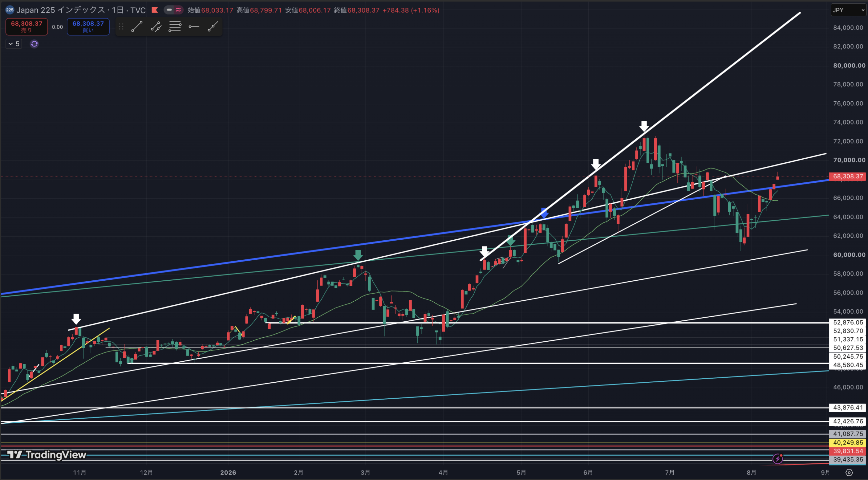Toggle the pink approximate-data indicator
The height and width of the screenshot is (480, 868).
click(178, 10)
